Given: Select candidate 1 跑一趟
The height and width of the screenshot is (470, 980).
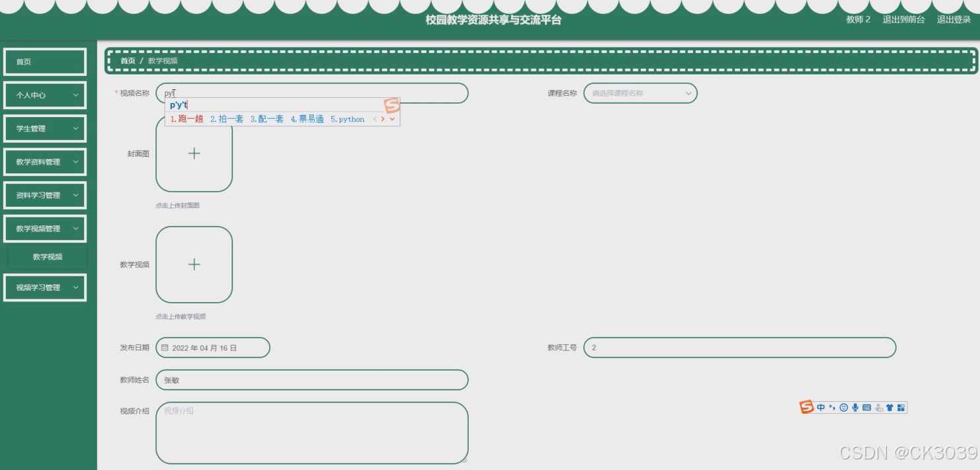Looking at the screenshot, I should tap(186, 120).
